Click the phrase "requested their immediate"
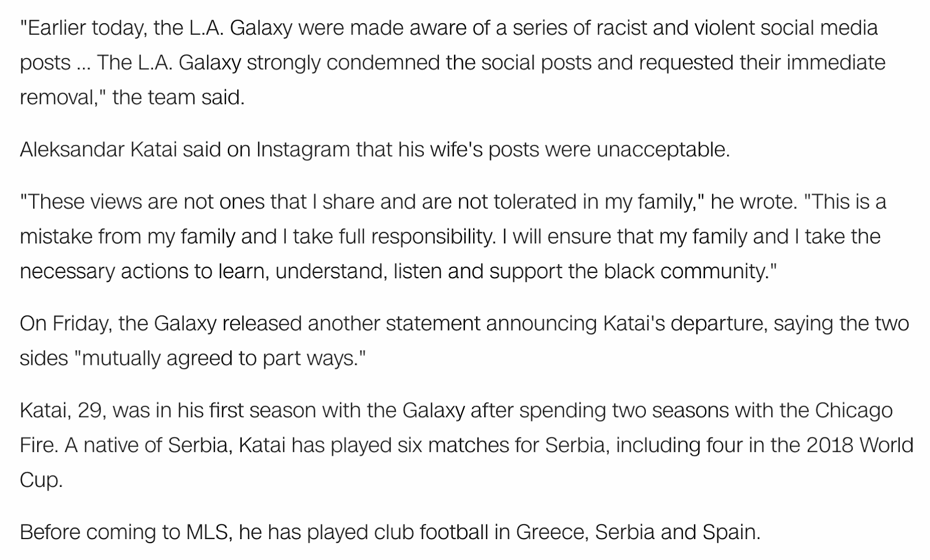This screenshot has width=930, height=560. click(x=762, y=62)
